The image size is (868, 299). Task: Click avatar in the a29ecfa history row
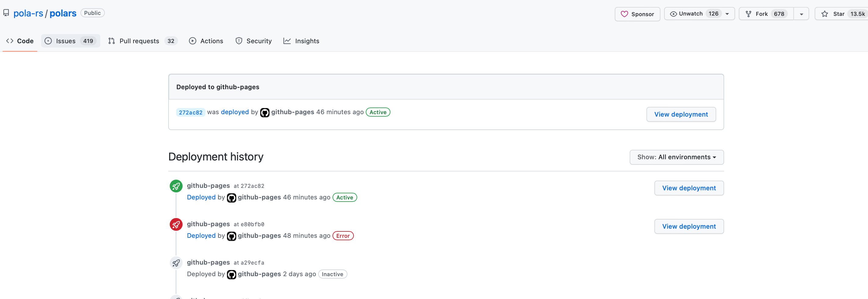coord(231,274)
